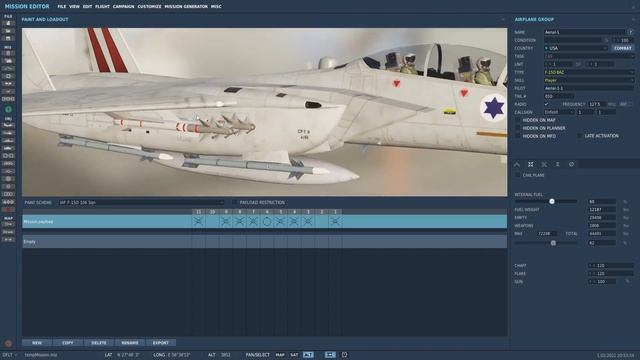Click the weapon icon on pylon 9

tap(226, 221)
